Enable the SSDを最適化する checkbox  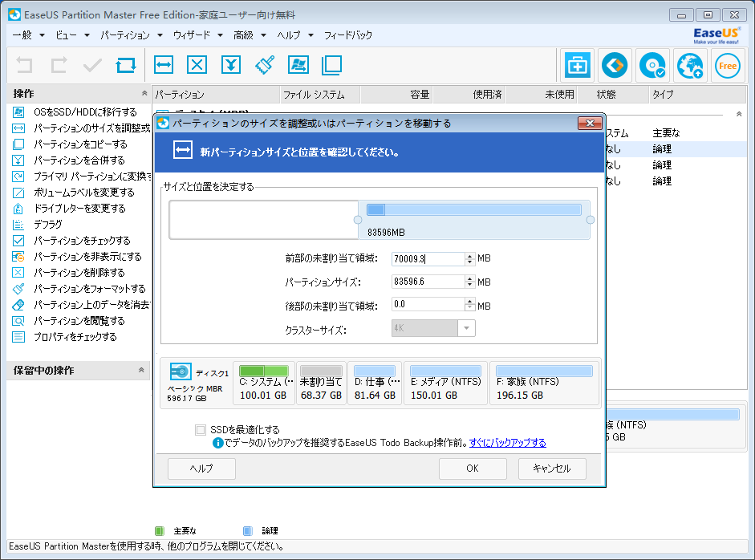tap(201, 429)
